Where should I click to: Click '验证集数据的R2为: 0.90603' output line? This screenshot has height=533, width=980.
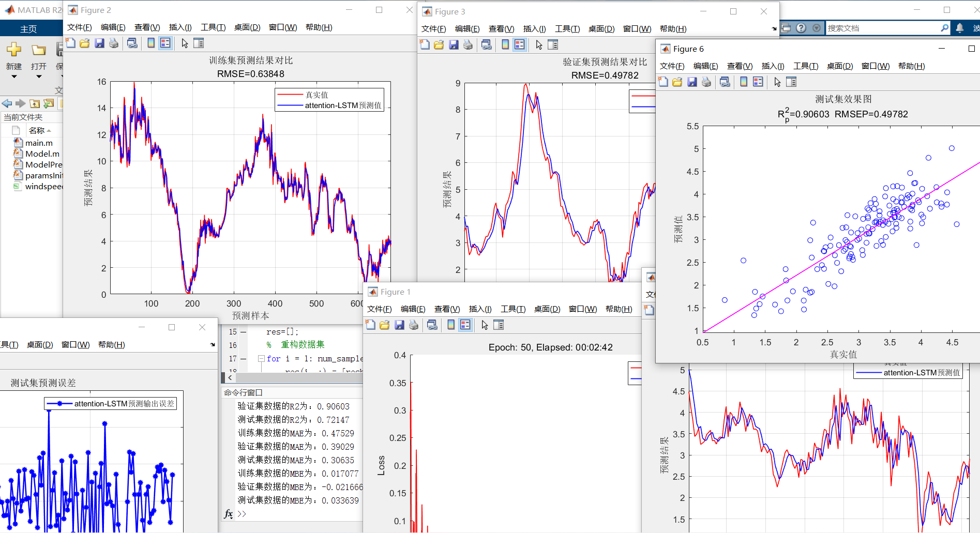[x=294, y=406]
